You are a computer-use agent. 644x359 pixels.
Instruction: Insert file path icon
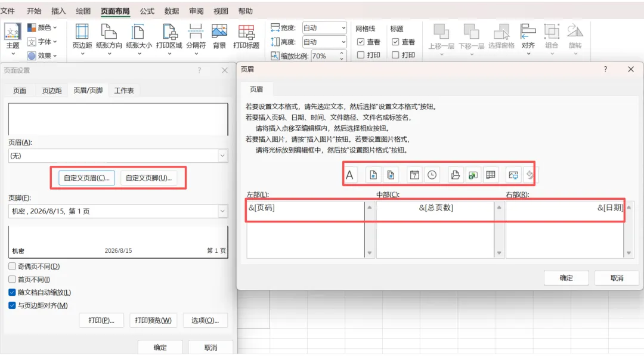point(455,175)
